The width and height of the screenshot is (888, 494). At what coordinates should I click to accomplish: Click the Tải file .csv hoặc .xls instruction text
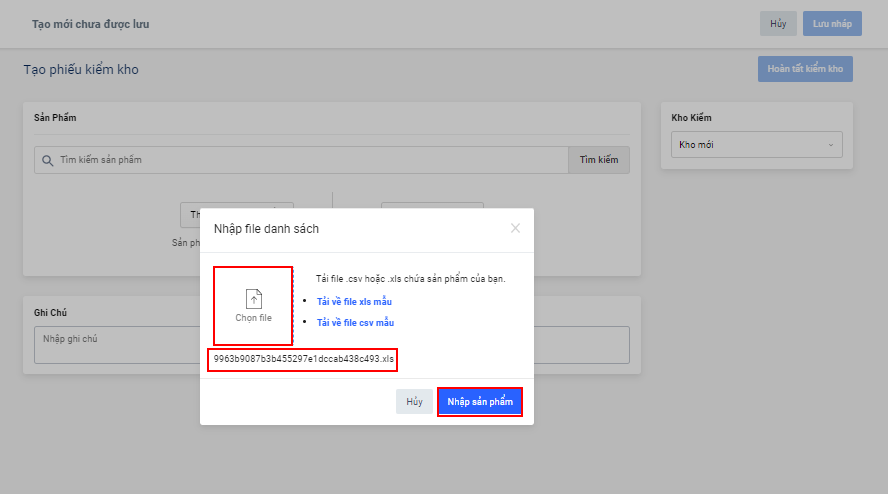click(x=411, y=279)
